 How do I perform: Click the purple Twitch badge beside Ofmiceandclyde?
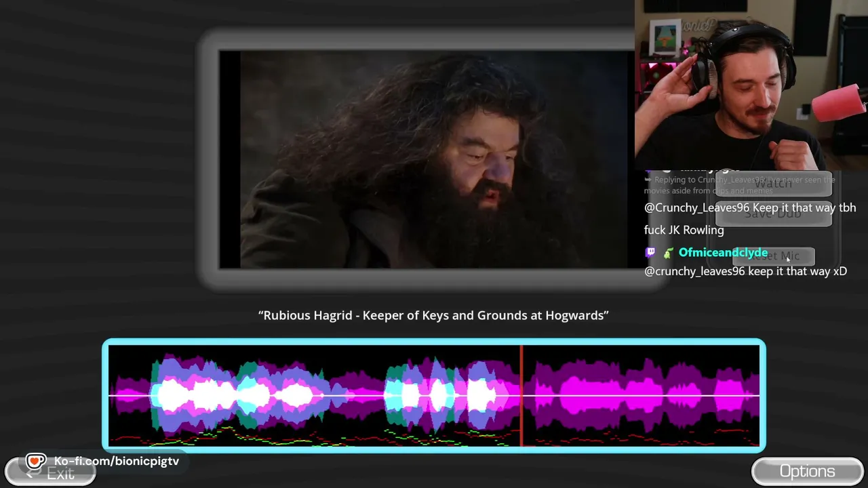pos(650,253)
